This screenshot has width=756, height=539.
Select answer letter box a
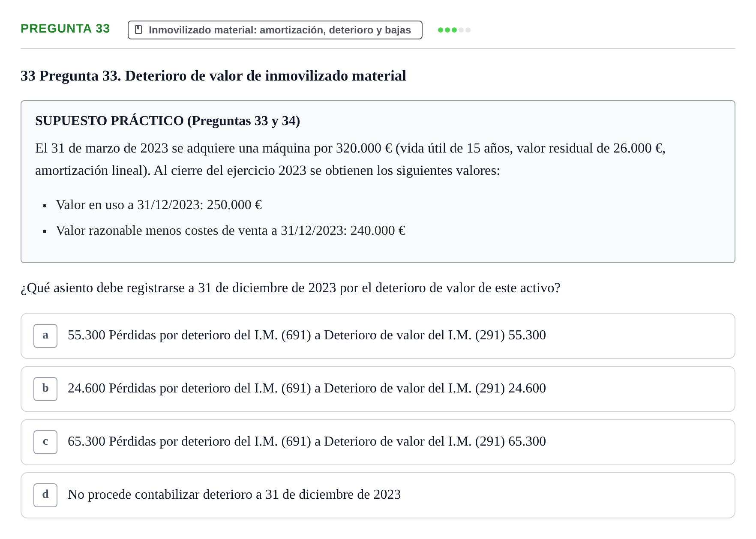coord(45,336)
